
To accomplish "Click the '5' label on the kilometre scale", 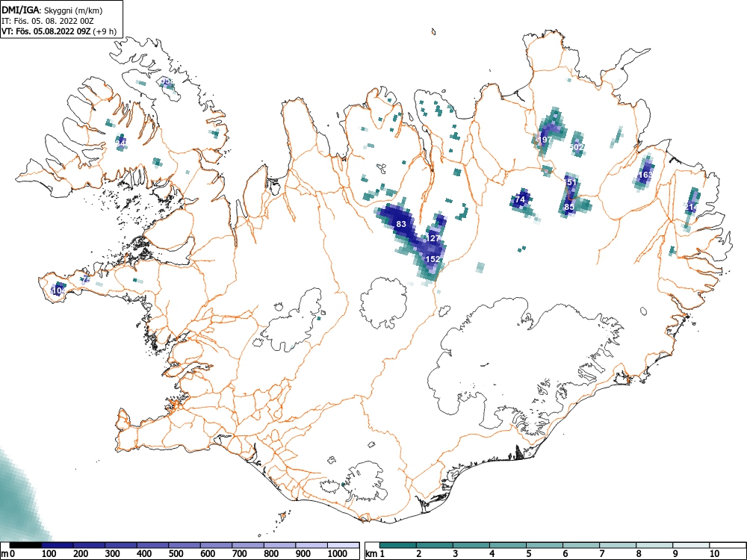I will (x=529, y=554).
